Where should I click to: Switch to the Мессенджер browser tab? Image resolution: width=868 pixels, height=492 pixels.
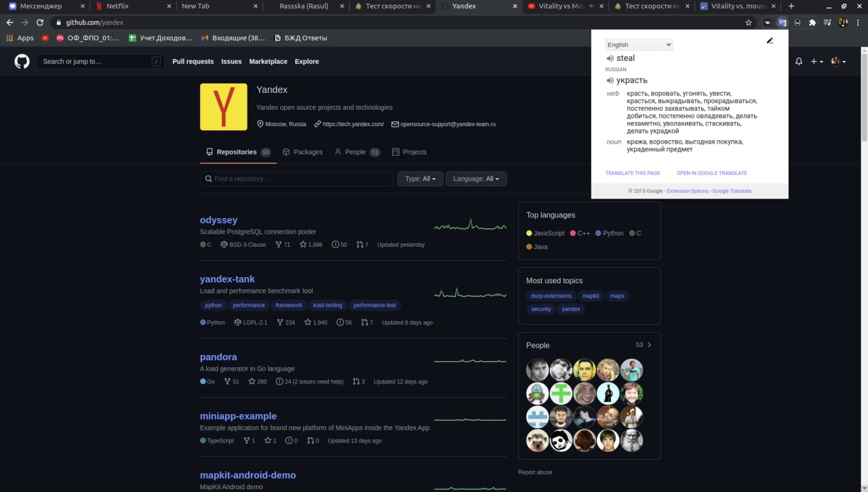pos(45,6)
